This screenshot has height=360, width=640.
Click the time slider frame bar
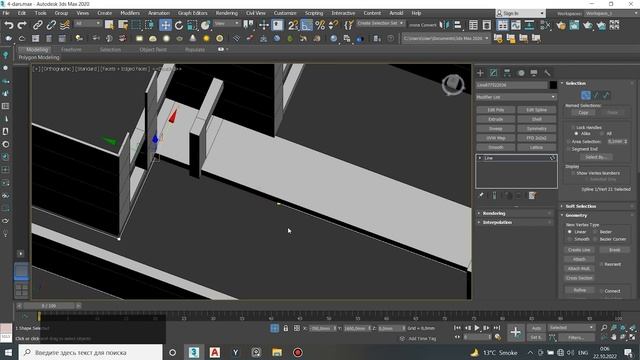(49, 306)
